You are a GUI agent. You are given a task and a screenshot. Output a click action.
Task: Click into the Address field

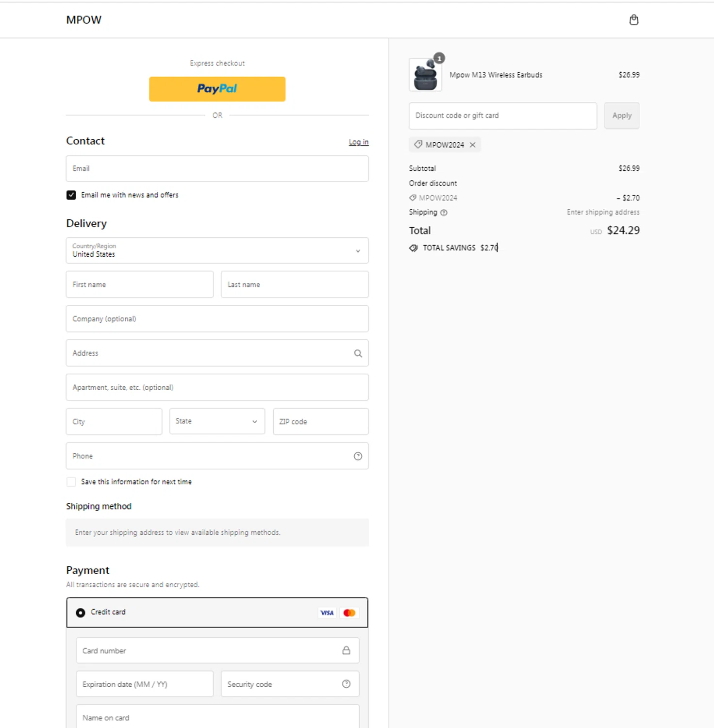pyautogui.click(x=217, y=353)
